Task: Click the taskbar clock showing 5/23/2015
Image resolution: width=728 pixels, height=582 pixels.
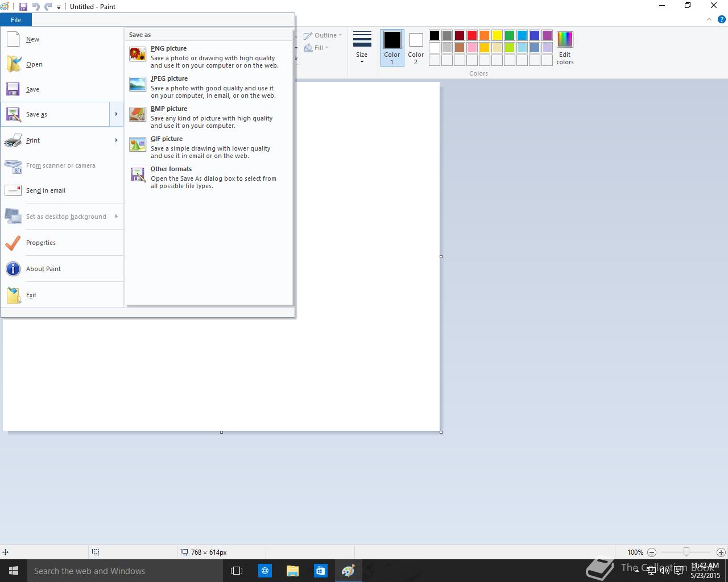Action: click(x=705, y=571)
